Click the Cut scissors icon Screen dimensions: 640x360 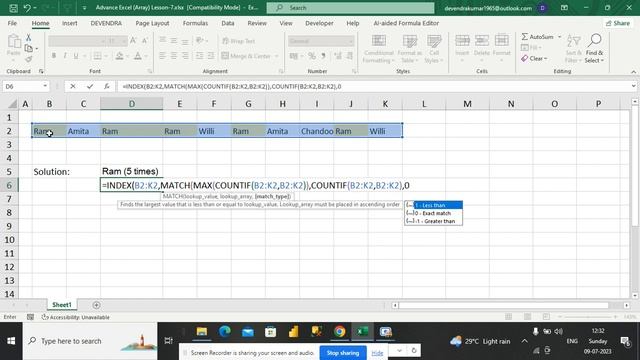coord(29,38)
